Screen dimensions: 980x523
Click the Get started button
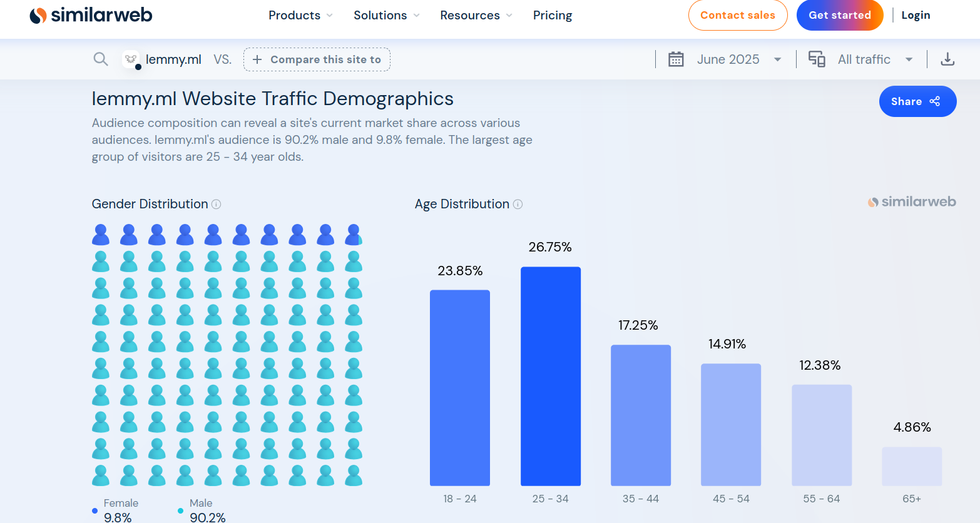click(x=839, y=15)
